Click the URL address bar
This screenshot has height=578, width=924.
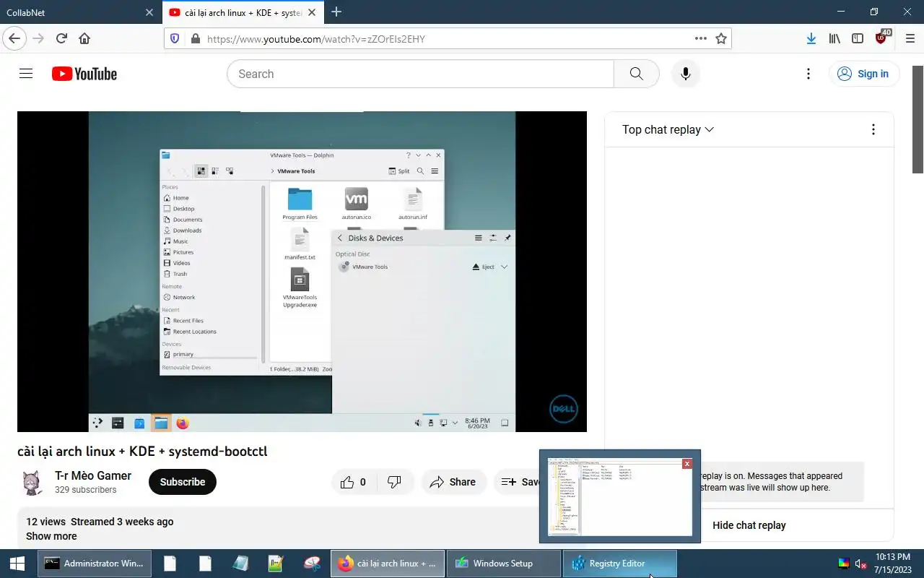448,39
